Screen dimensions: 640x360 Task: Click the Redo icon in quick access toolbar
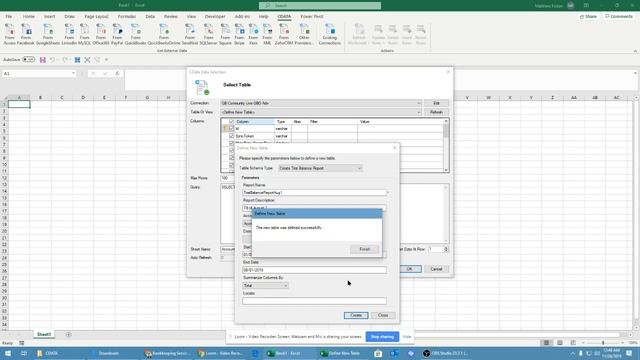(64, 60)
